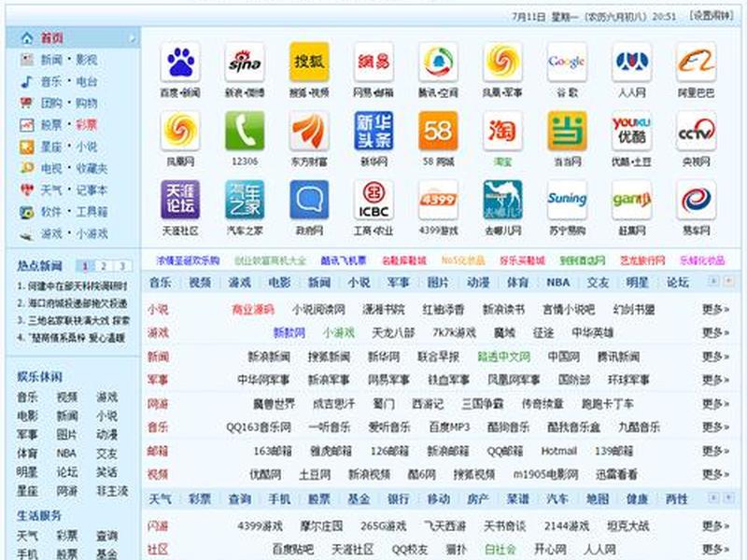The image size is (747, 560).
Task: Click the 酷讯飞机票 promo link
Action: [x=344, y=260]
